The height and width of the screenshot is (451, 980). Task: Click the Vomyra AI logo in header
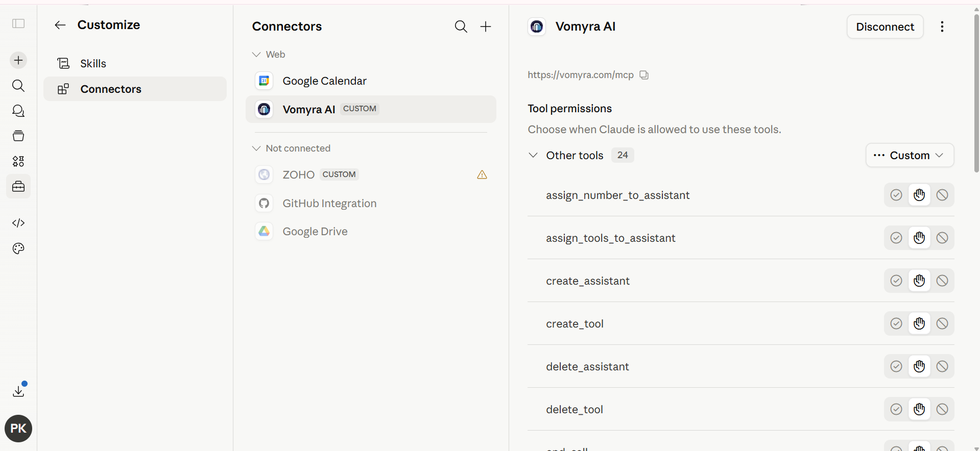[537, 27]
